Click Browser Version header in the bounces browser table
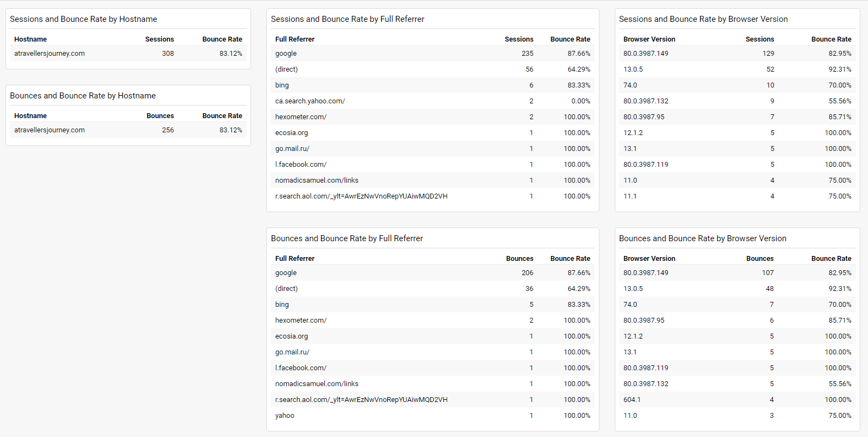Image resolution: width=868 pixels, height=437 pixels. click(649, 259)
